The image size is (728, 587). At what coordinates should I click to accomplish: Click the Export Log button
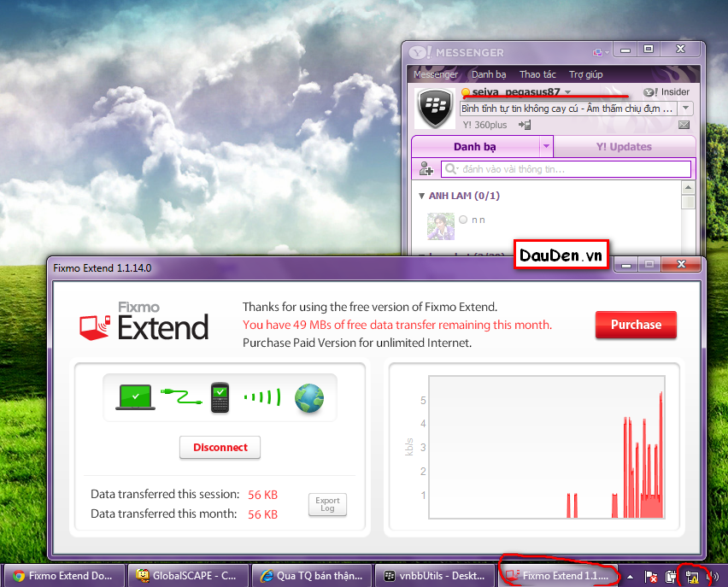click(x=327, y=504)
